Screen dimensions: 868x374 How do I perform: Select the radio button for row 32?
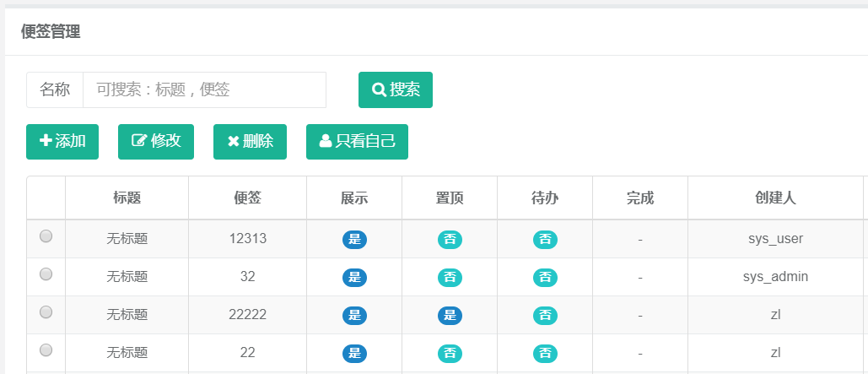pos(46,274)
